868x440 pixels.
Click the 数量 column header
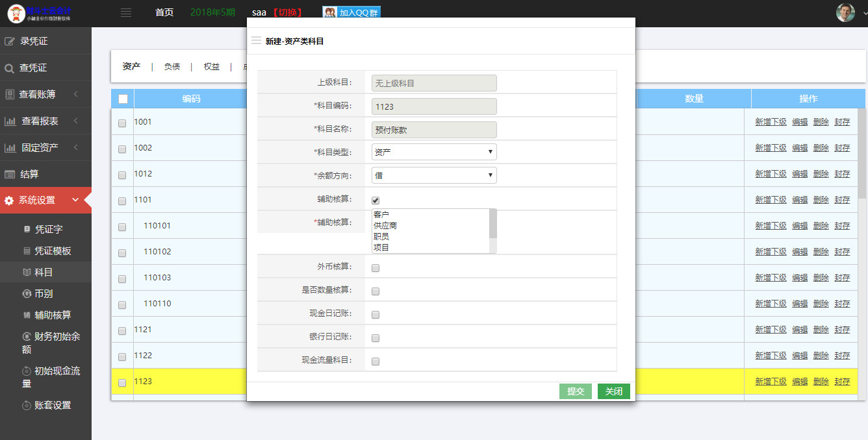coord(694,99)
